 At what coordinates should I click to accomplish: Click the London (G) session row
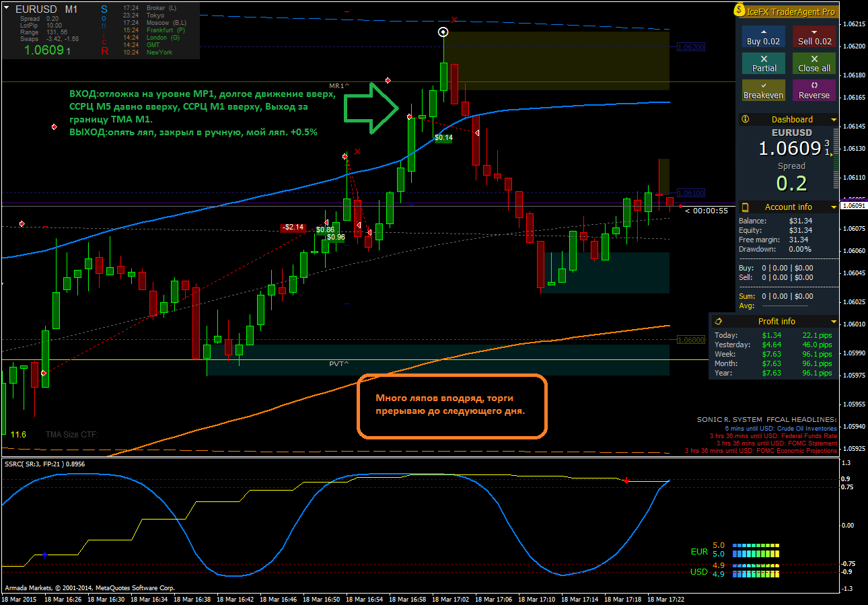point(151,37)
